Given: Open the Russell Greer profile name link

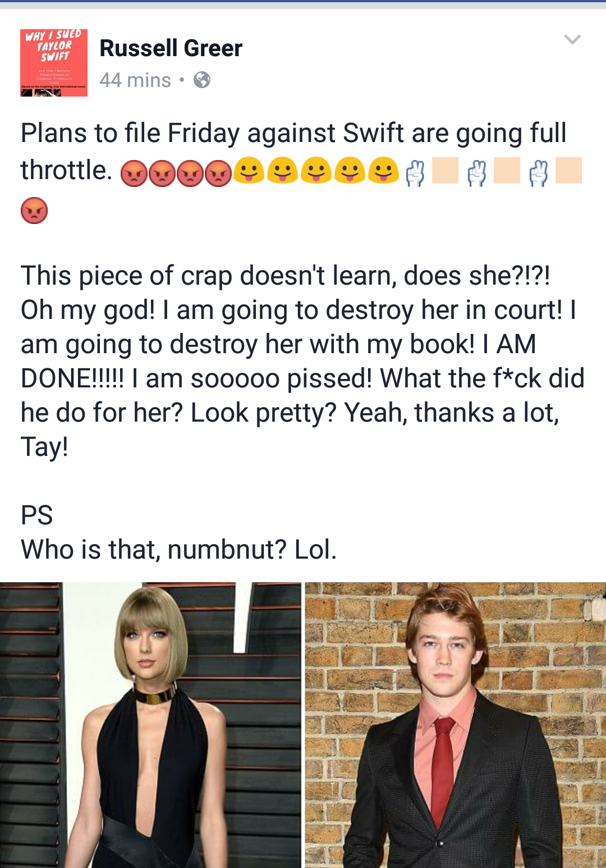Looking at the screenshot, I should [x=171, y=48].
